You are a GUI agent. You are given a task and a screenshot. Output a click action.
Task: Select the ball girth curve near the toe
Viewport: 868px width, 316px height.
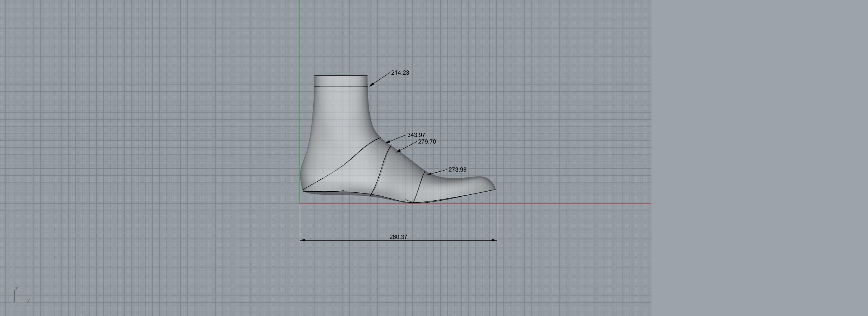pyautogui.click(x=419, y=186)
